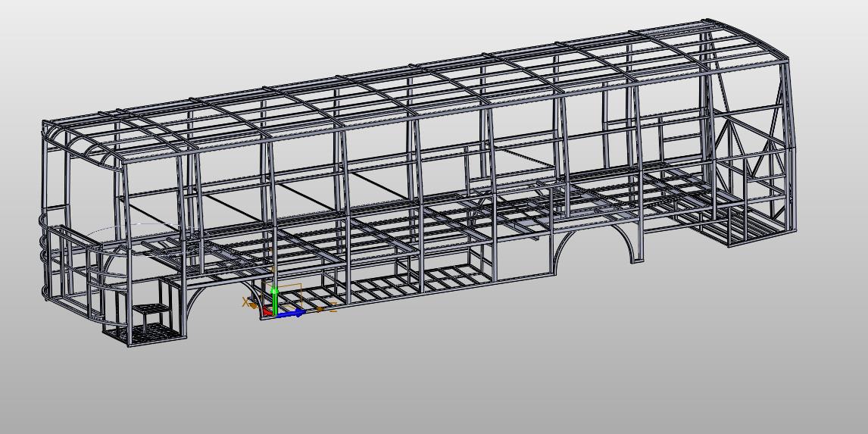Click the blue axis arrow of the triad
Image resolution: width=868 pixels, height=434 pixels.
pyautogui.click(x=291, y=314)
